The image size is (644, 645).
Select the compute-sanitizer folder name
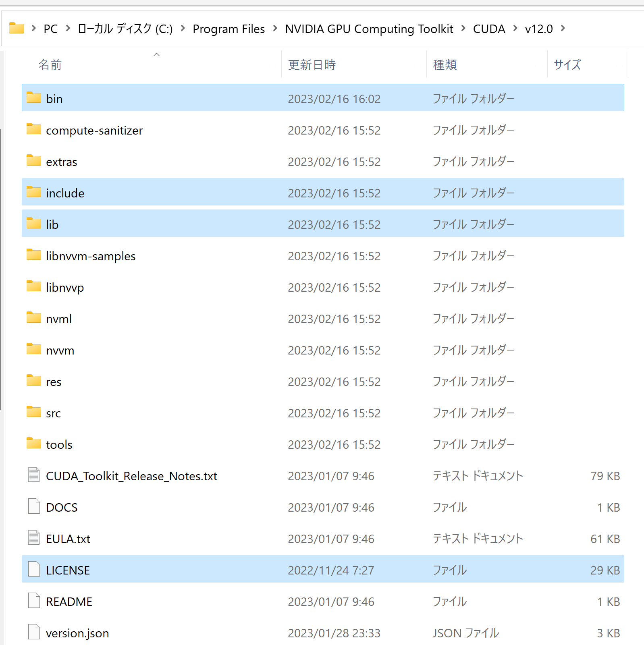pyautogui.click(x=94, y=131)
